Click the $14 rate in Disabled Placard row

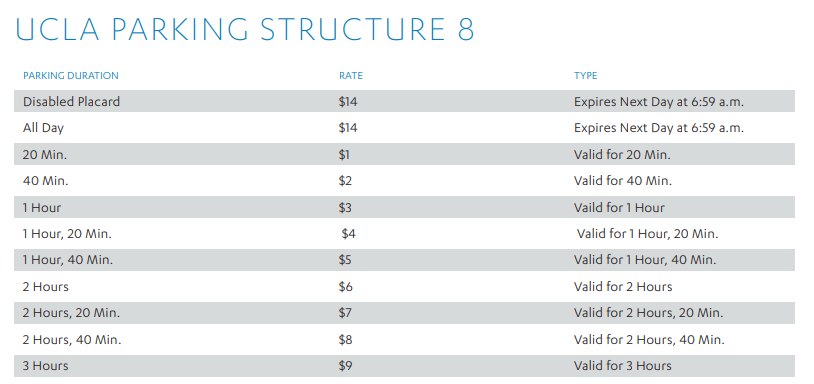pyautogui.click(x=348, y=102)
